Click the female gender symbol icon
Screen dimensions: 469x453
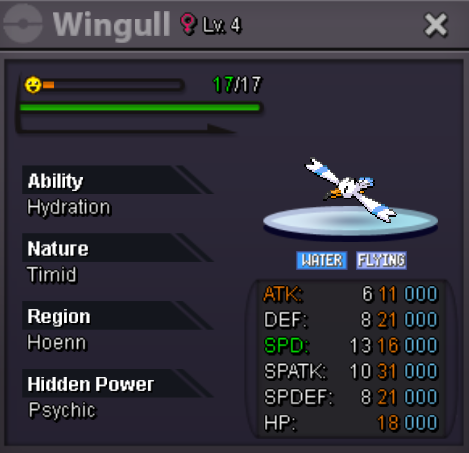point(188,24)
